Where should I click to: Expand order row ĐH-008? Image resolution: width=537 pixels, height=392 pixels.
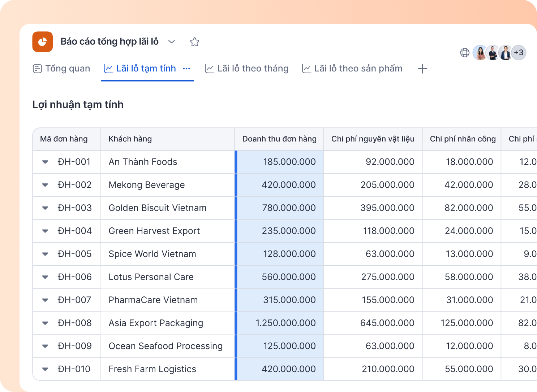tap(45, 323)
